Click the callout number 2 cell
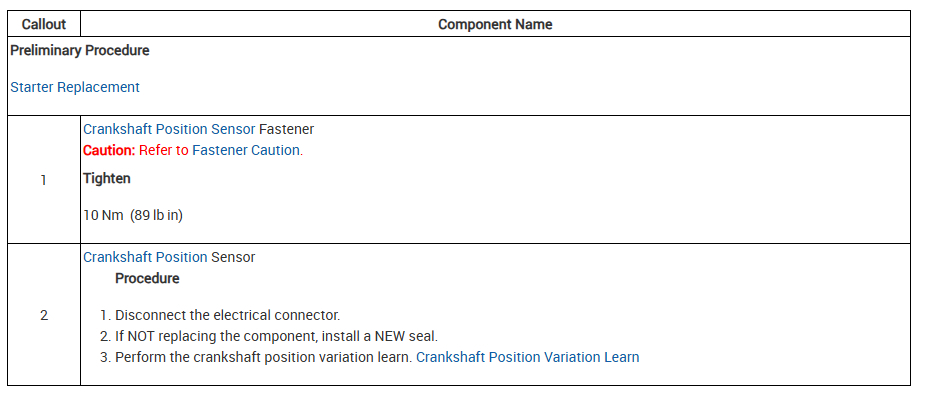The image size is (925, 413). click(x=44, y=315)
